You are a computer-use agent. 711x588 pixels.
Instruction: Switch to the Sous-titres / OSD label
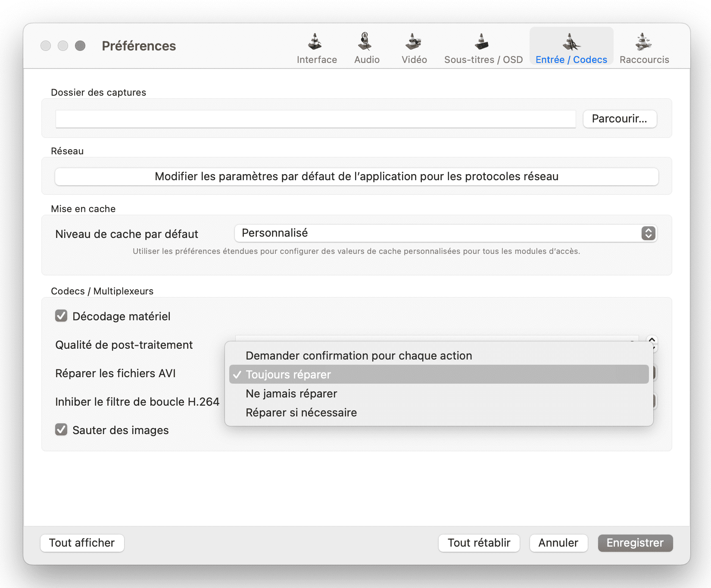point(483,59)
